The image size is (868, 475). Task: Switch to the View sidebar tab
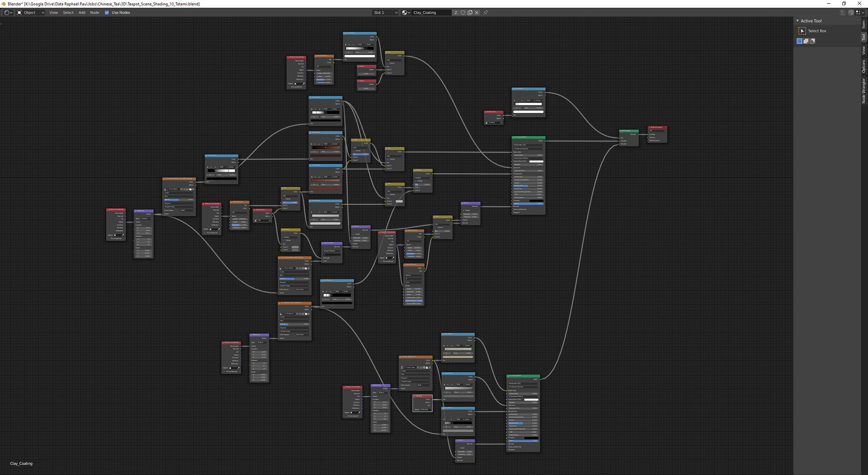pyautogui.click(x=863, y=50)
